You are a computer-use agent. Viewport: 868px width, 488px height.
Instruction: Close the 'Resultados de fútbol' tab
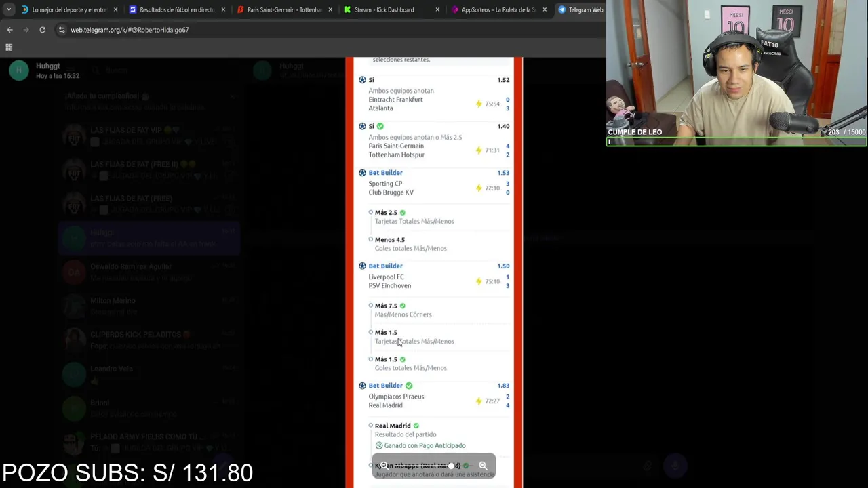tap(223, 9)
